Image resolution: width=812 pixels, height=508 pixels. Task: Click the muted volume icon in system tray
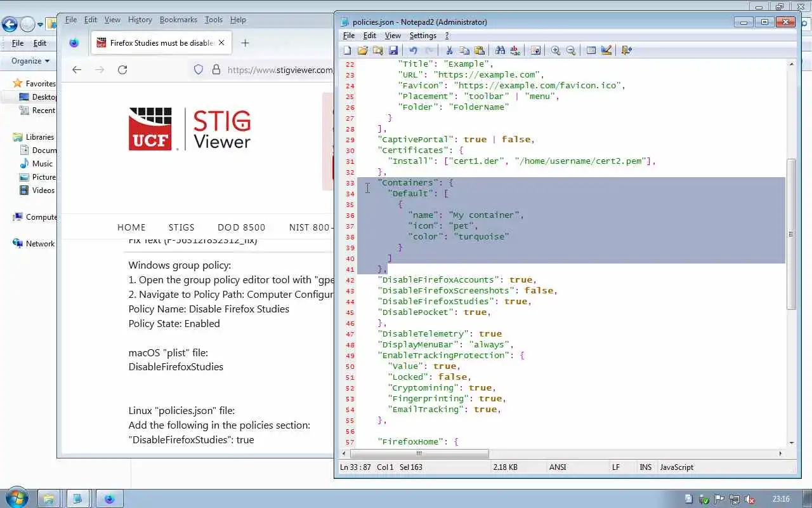point(750,499)
